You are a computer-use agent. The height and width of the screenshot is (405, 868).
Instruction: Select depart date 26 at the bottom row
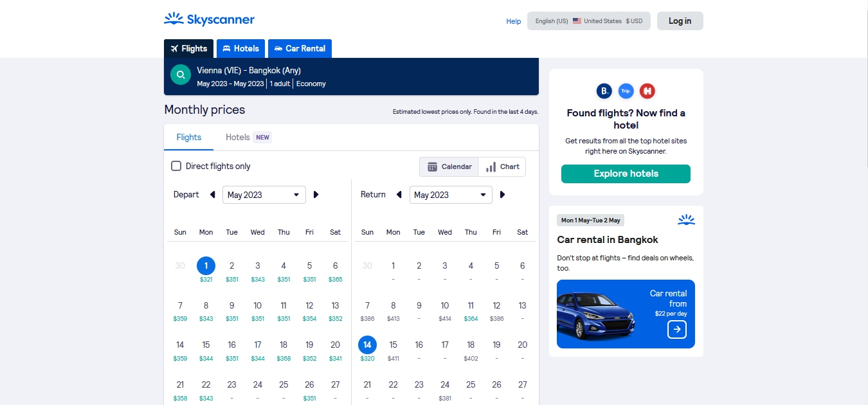click(309, 390)
